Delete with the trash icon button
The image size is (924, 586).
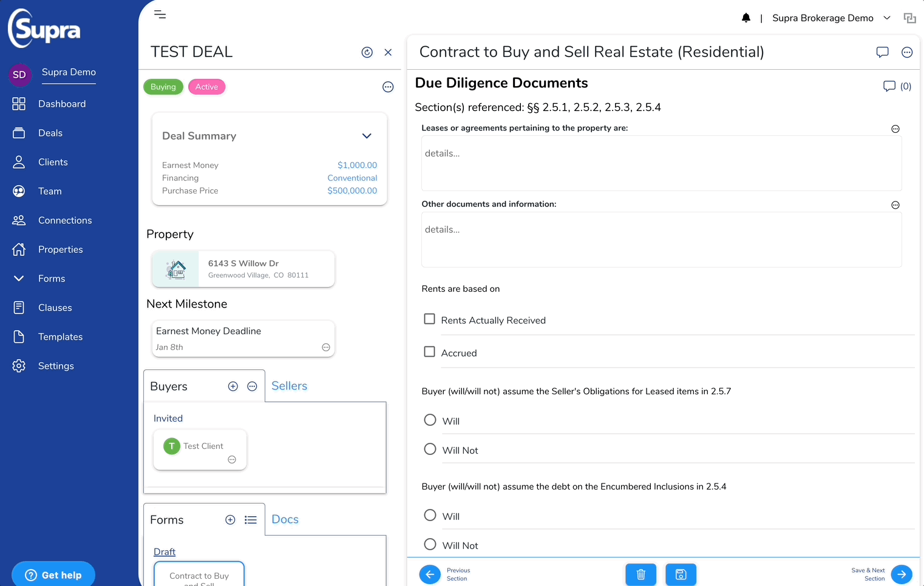coord(641,574)
